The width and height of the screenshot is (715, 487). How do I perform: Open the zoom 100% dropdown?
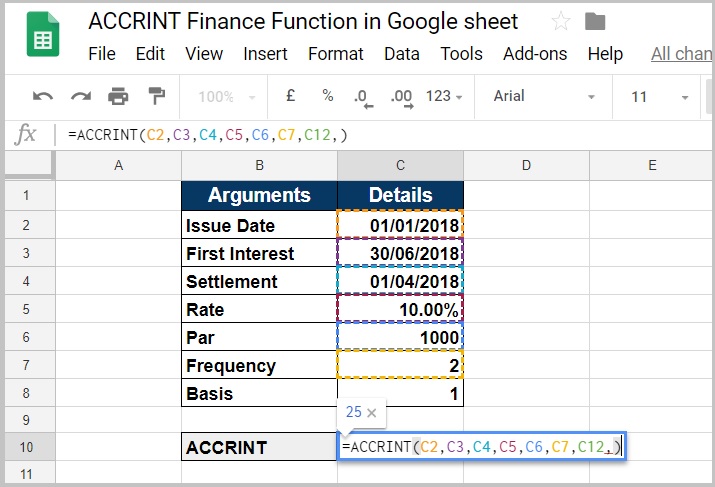coord(226,97)
